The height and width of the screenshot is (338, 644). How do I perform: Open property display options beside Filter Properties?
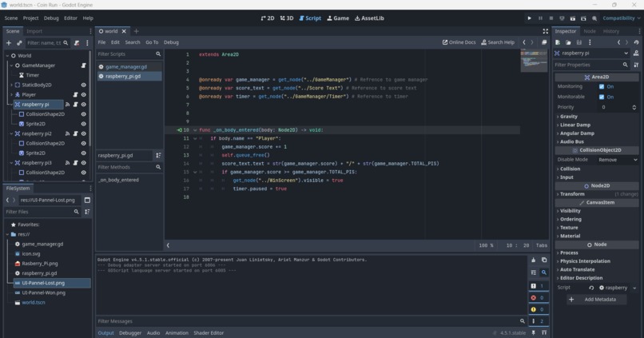tap(636, 65)
